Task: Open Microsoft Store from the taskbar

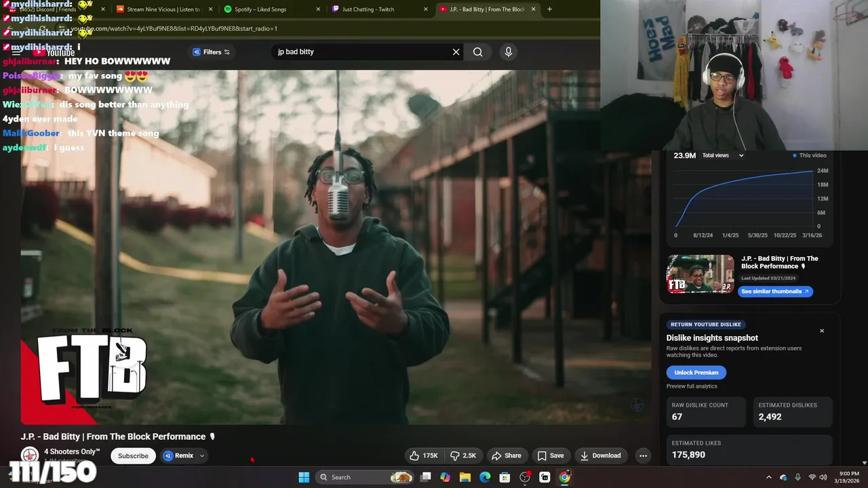Action: click(x=505, y=477)
